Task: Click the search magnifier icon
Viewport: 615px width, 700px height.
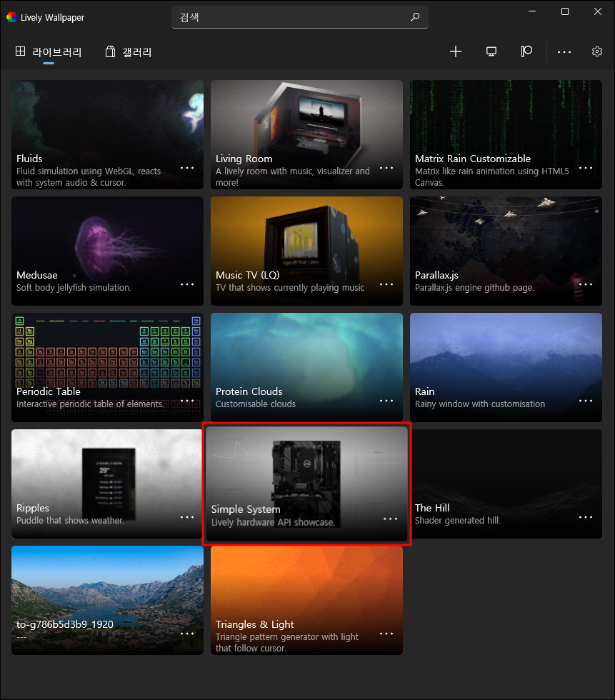Action: coord(415,17)
